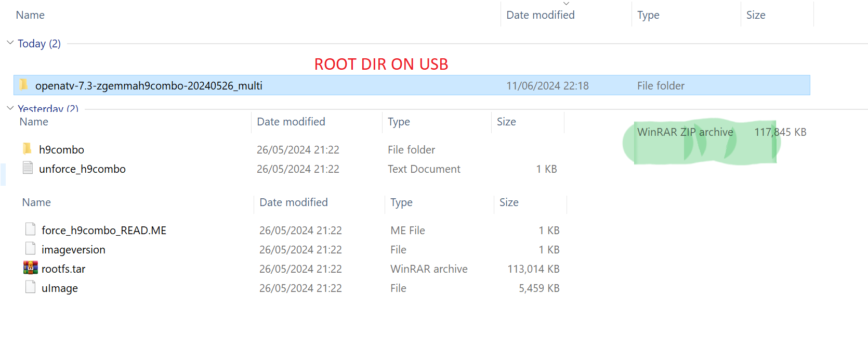This screenshot has height=357, width=868.
Task: Click the date modified of the h9combo folder
Action: [298, 150]
